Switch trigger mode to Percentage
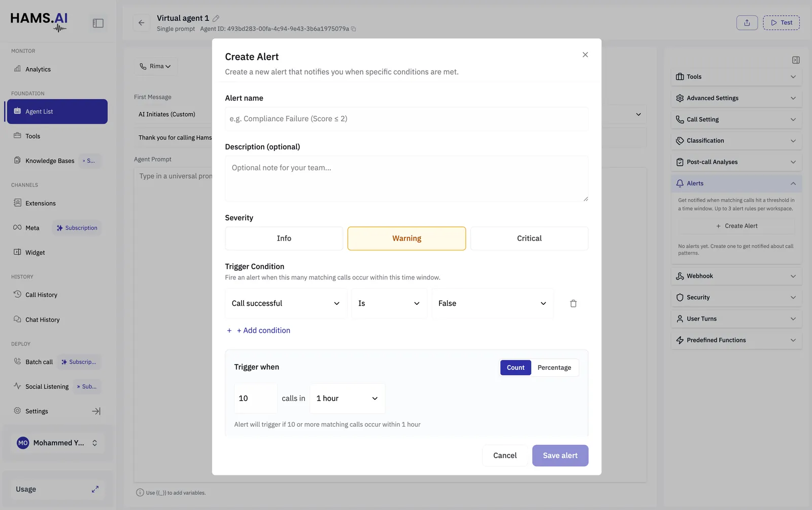Viewport: 812px width, 510px height. tap(554, 368)
